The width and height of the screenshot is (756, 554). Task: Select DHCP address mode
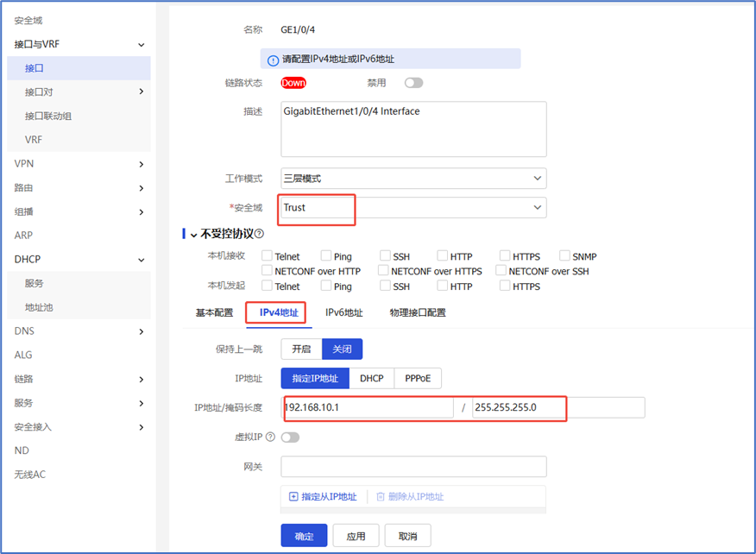(372, 379)
